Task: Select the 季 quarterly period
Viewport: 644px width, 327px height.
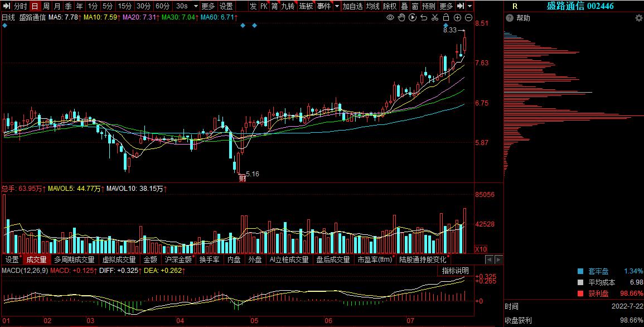Action: click(x=68, y=6)
